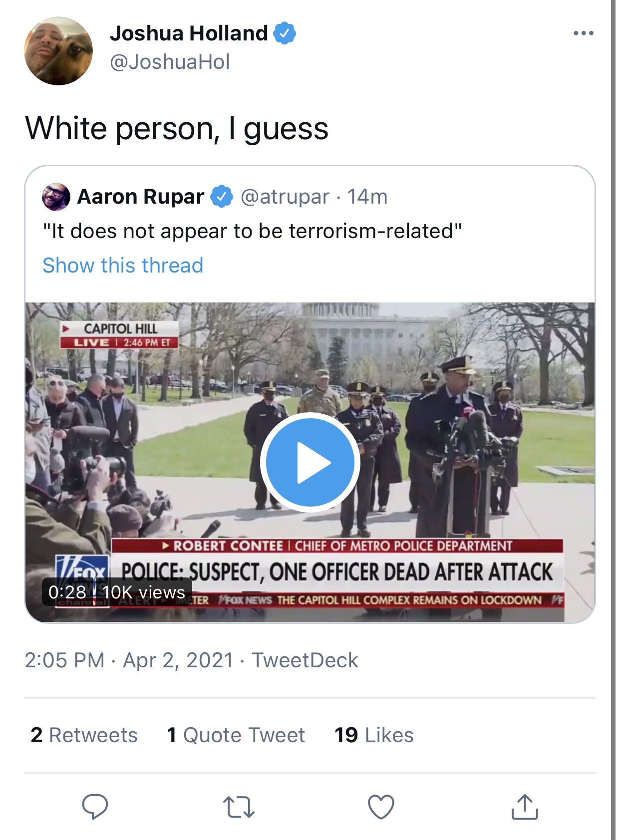View the 2 Retweets list
Image resolution: width=620 pixels, height=840 pixels.
click(84, 735)
